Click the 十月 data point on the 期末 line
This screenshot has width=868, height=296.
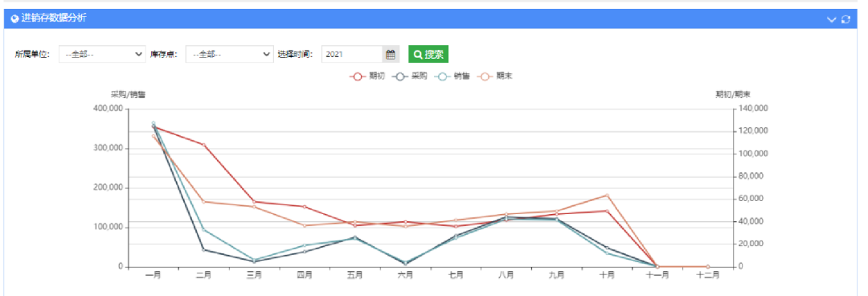click(607, 195)
